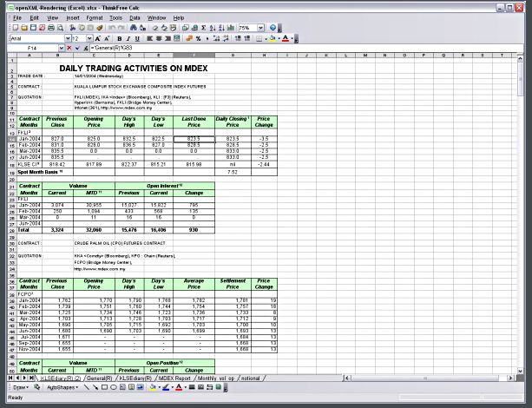
Task: Toggle Bold formatting
Action: tap(120, 39)
